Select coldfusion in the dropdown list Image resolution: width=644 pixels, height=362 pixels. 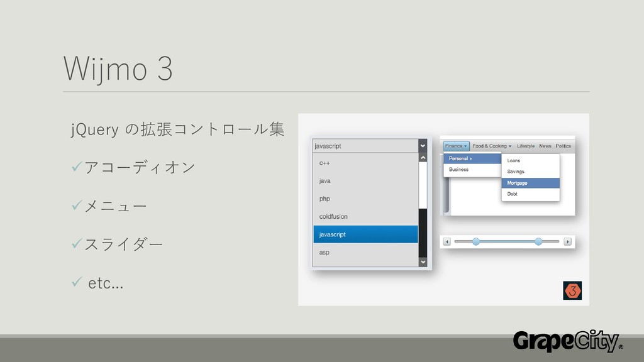pos(365,216)
